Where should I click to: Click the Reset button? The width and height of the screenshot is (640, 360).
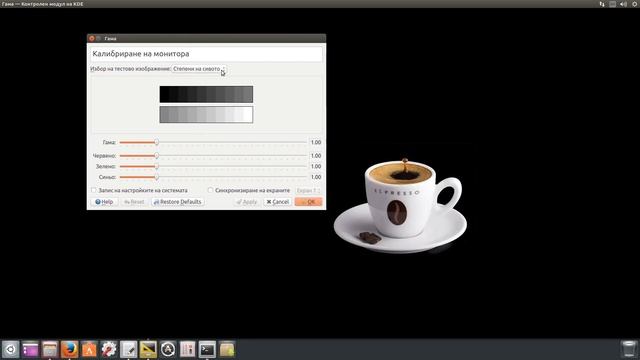pos(134,202)
